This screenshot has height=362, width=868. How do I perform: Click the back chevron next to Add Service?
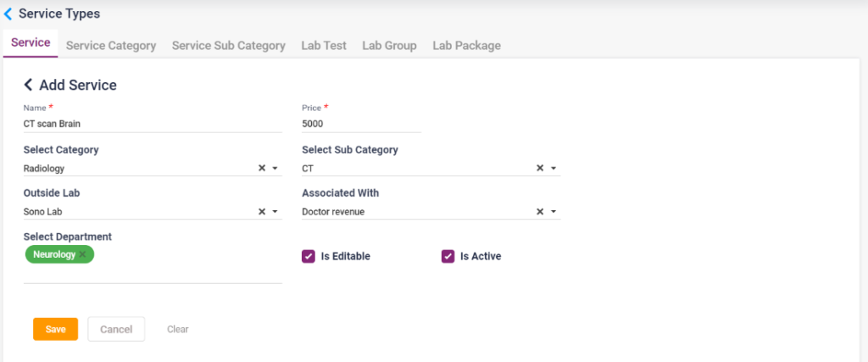pyautogui.click(x=28, y=85)
